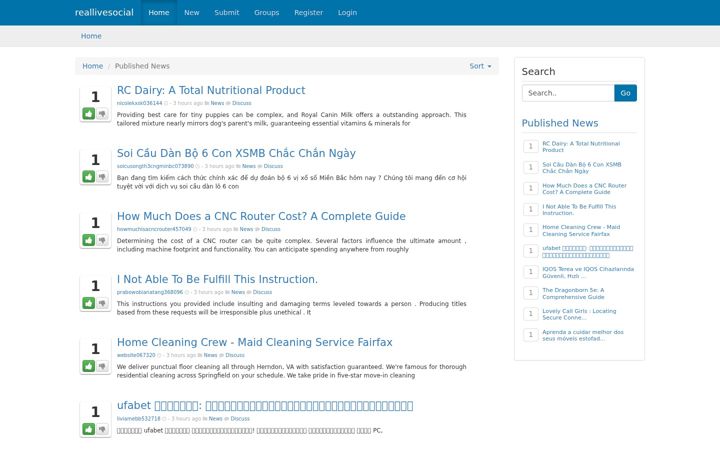Open 'Home Cleaning Crew - Maid Cleaning Service Fairfax' headline
This screenshot has height=450, width=720.
click(254, 342)
